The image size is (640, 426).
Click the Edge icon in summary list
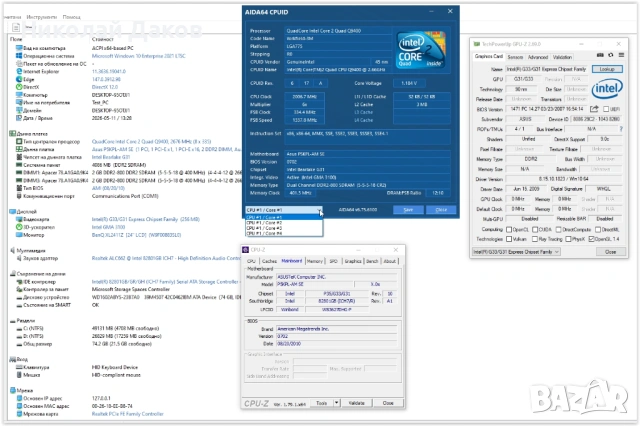click(x=19, y=79)
